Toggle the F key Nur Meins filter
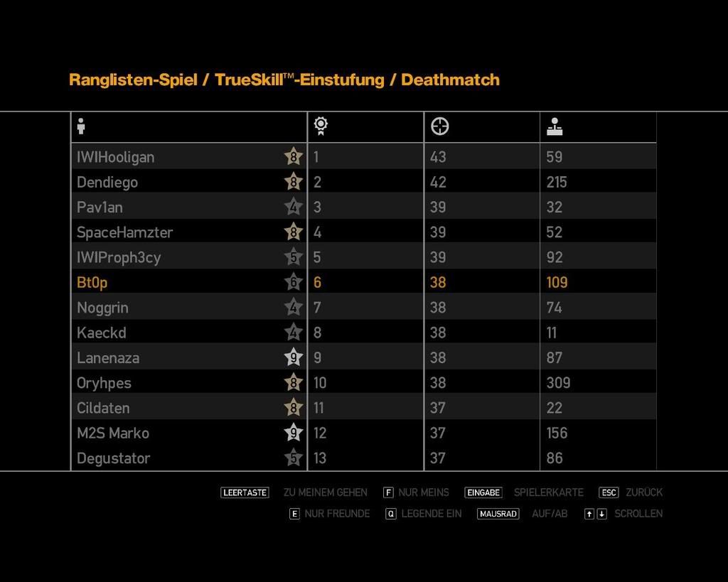Viewport: 728px width, 582px height. click(388, 492)
